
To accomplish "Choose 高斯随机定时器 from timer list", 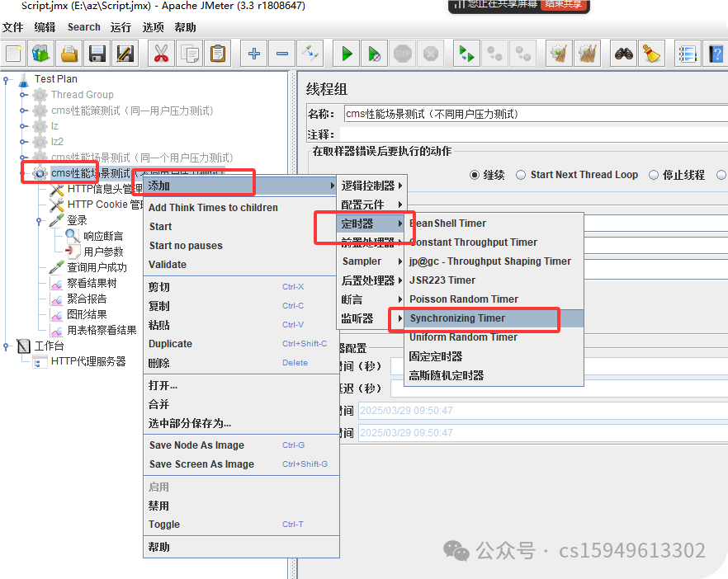I will [494, 375].
